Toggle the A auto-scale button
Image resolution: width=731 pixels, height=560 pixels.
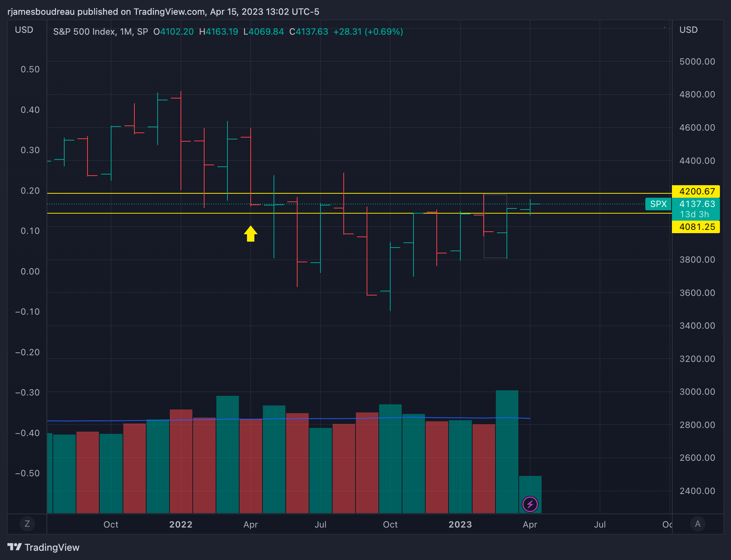(x=697, y=524)
